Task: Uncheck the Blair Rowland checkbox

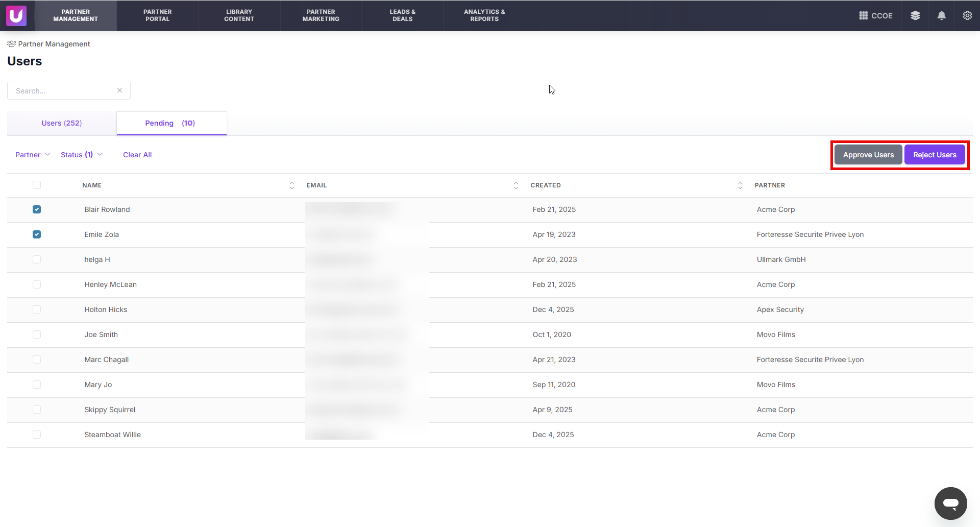Action: pos(37,209)
